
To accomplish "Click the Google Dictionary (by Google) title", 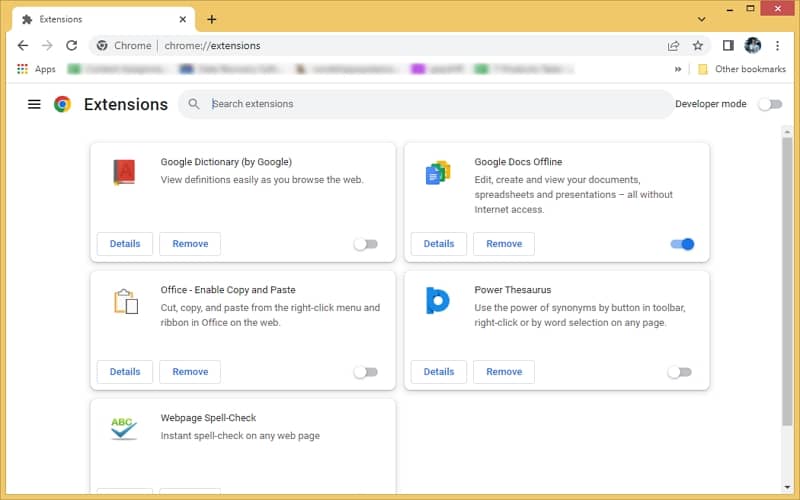I will point(226,162).
